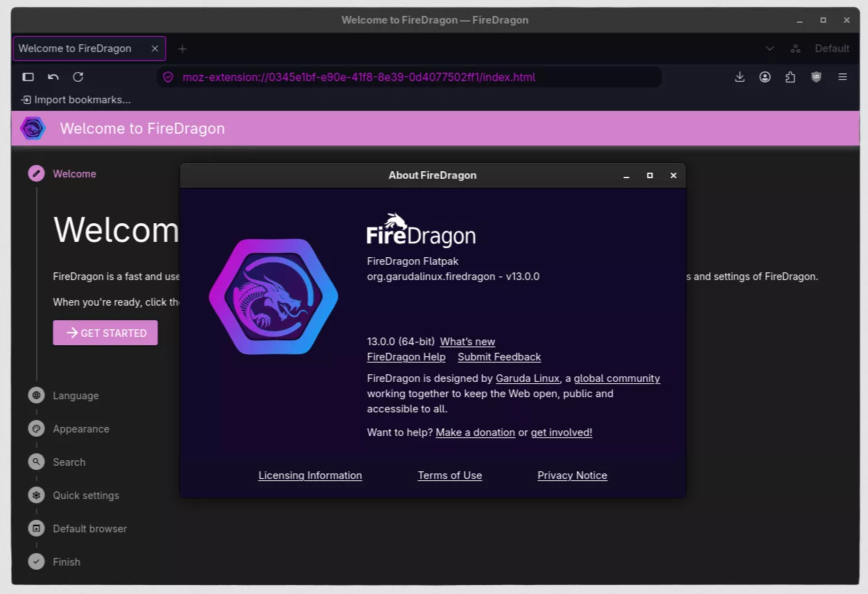Click the Search step magnifier icon
Image resolution: width=868 pixels, height=594 pixels.
click(37, 462)
